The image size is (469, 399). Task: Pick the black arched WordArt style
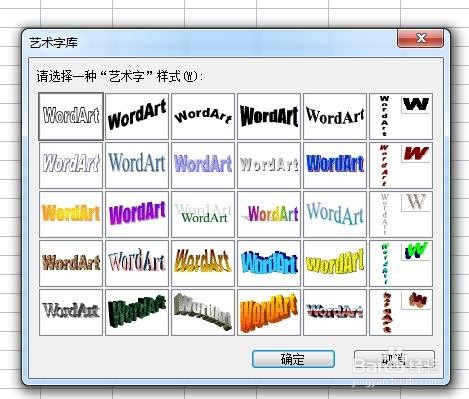(203, 116)
